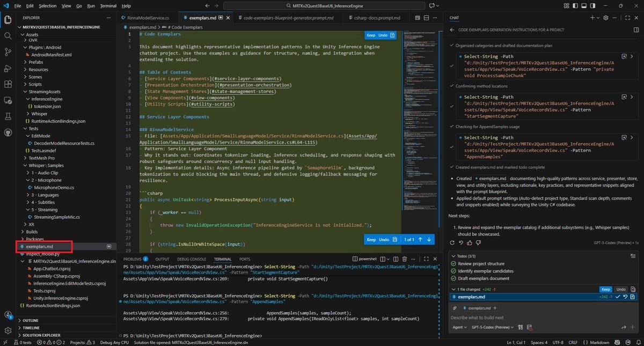Open the Source Control view
This screenshot has height=346, width=644.
pos(8,52)
